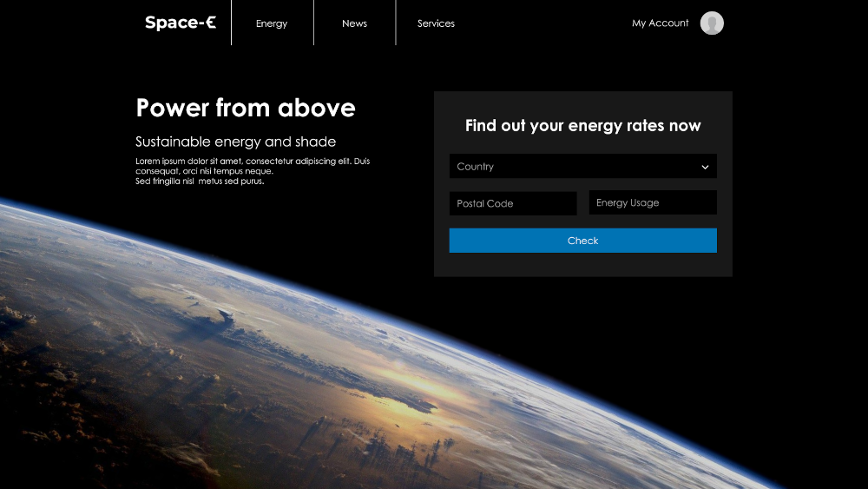Open the user avatar profile icon
868x489 pixels.
pos(712,23)
